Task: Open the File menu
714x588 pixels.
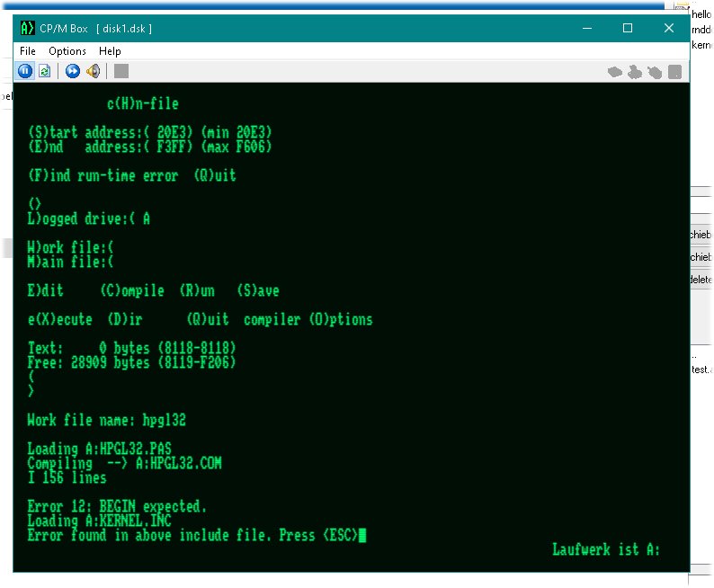Action: pyautogui.click(x=28, y=51)
